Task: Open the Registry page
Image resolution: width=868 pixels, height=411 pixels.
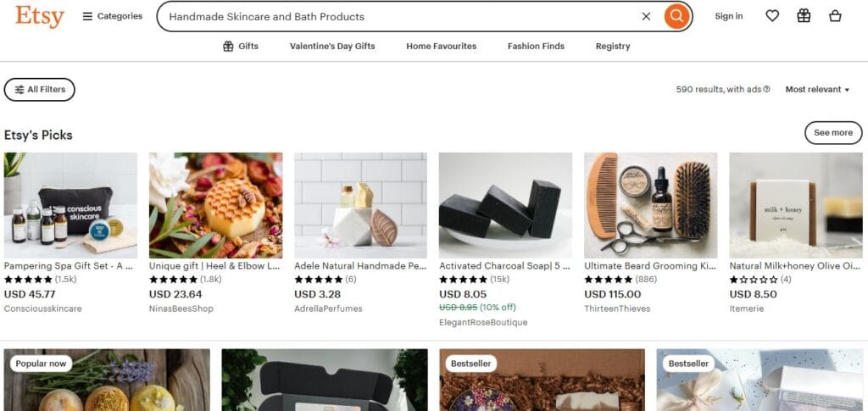Action: pyautogui.click(x=613, y=46)
